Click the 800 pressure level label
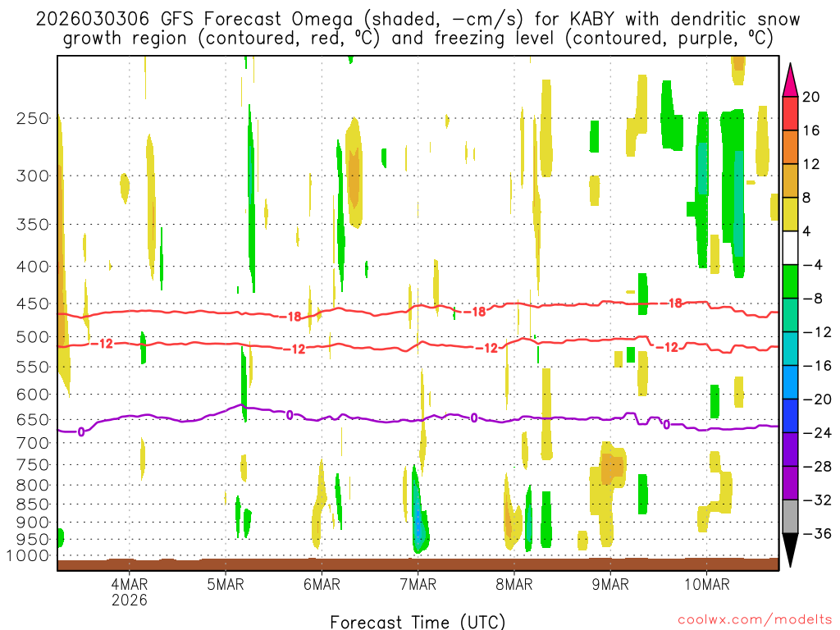This screenshot has width=840, height=630. click(33, 486)
